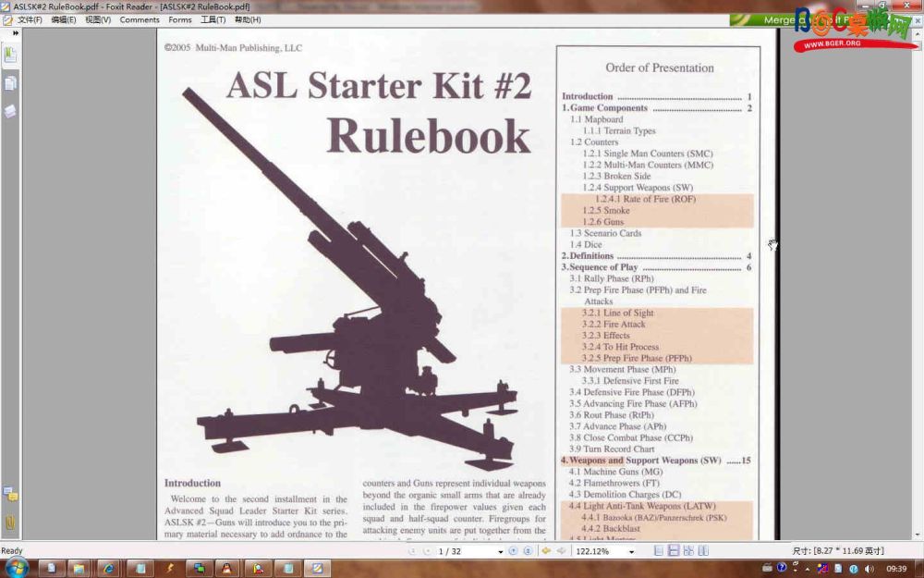The image size is (924, 578).
Task: Click 'Introduction' in Order of Presentation
Action: [587, 96]
